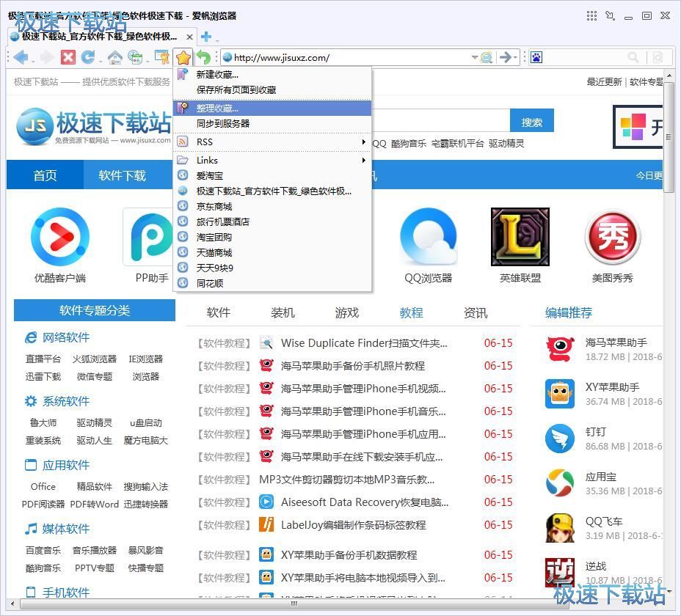Viewport: 681px width, 616px height.
Task: Open the 火狐浏览器 category link
Action: click(94, 359)
